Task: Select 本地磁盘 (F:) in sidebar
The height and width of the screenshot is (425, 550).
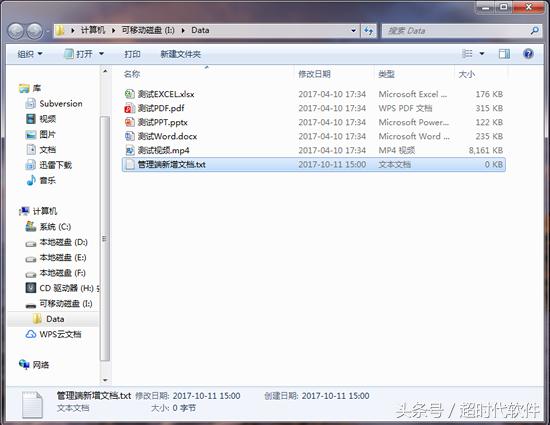Action: point(56,273)
